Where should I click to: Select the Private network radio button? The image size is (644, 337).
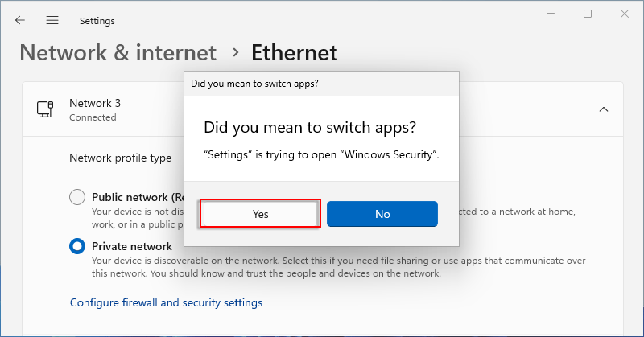pos(77,246)
